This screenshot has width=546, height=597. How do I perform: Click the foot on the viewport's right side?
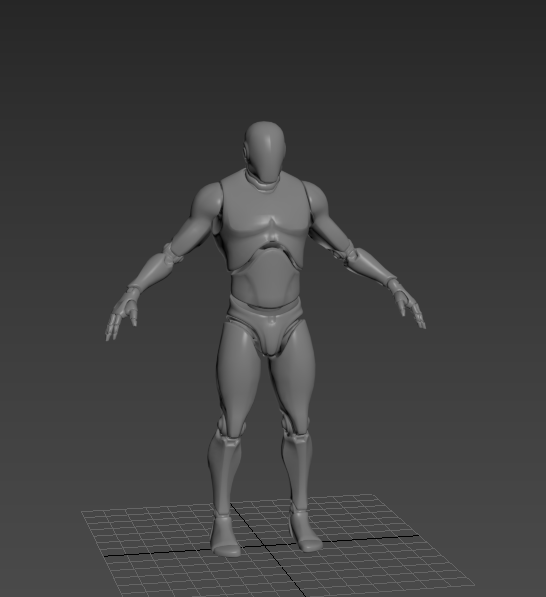pos(306,529)
